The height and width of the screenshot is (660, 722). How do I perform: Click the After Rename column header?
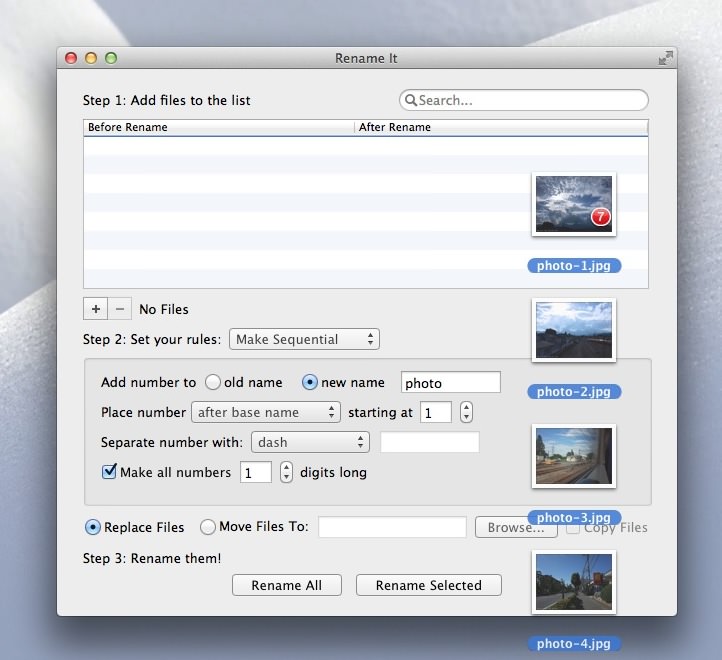[501, 127]
